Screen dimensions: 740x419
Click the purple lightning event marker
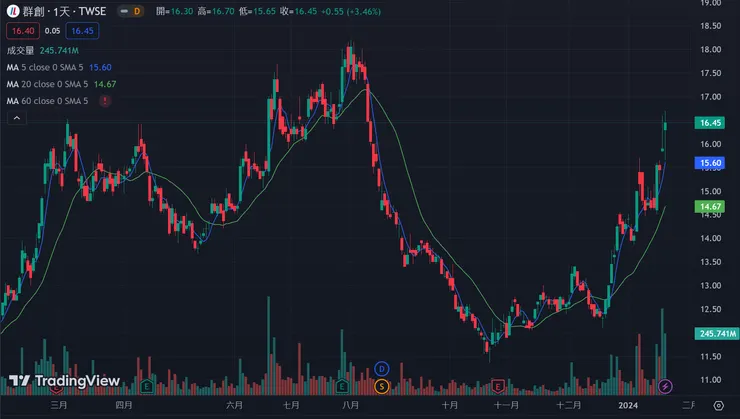click(665, 386)
